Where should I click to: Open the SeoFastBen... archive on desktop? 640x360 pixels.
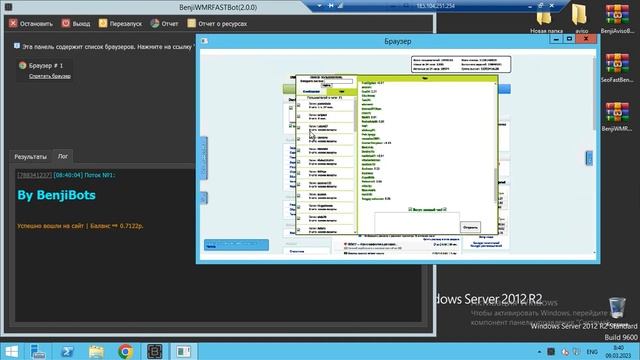(617, 68)
